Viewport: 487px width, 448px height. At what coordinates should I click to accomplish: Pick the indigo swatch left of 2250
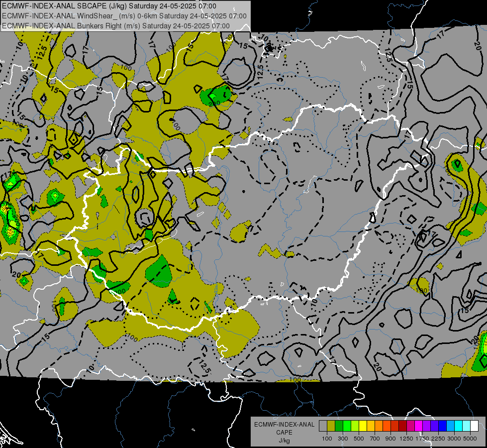click(x=434, y=426)
